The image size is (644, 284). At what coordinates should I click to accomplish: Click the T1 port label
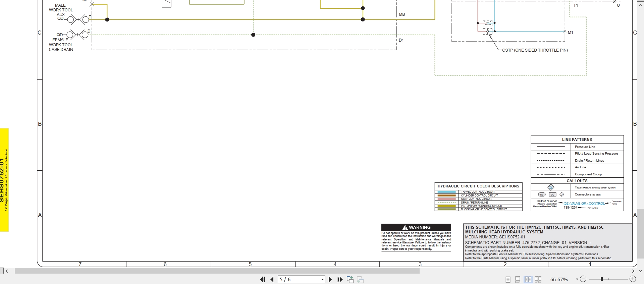576,5
